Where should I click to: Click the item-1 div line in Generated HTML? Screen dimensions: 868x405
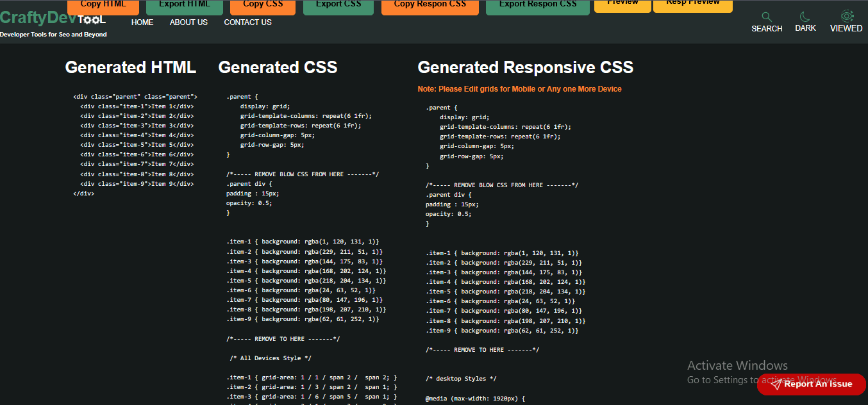137,106
